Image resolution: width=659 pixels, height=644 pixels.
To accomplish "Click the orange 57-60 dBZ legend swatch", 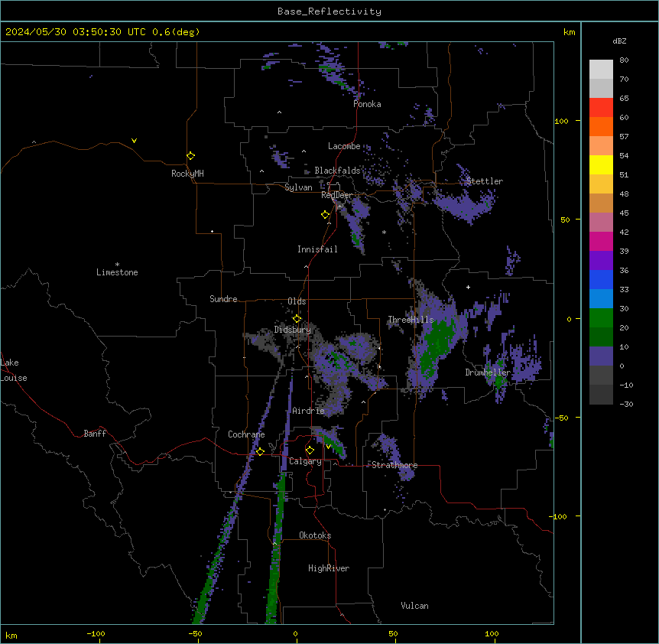I will 601,126.
